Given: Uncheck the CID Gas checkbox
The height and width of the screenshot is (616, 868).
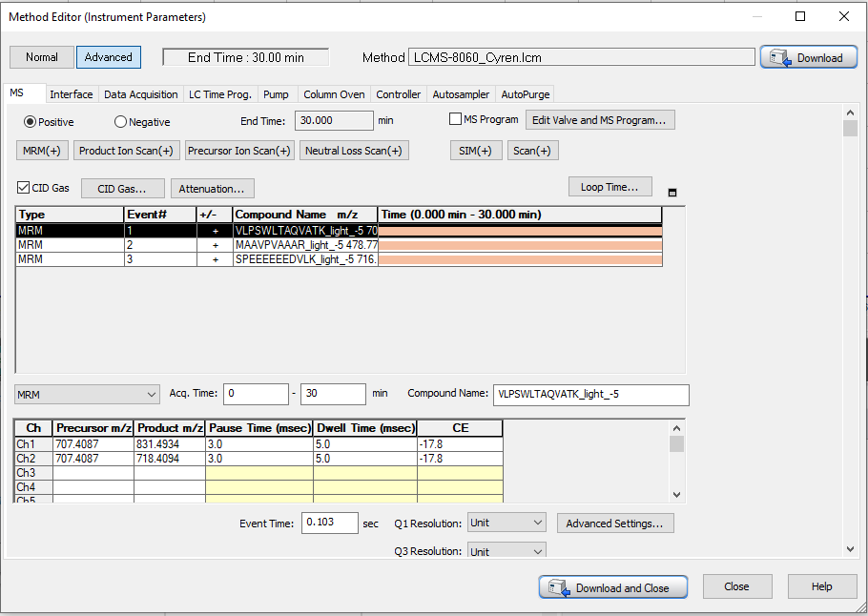Looking at the screenshot, I should coord(24,188).
